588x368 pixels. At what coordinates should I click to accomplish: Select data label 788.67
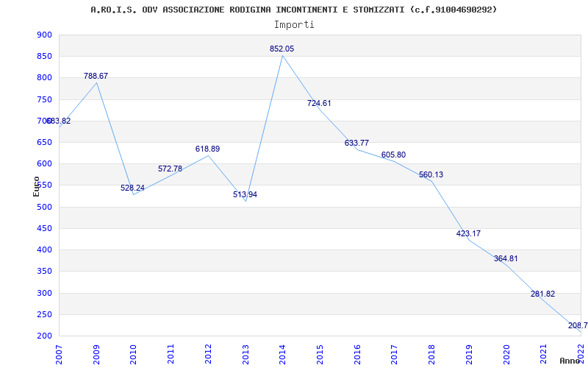(x=96, y=76)
